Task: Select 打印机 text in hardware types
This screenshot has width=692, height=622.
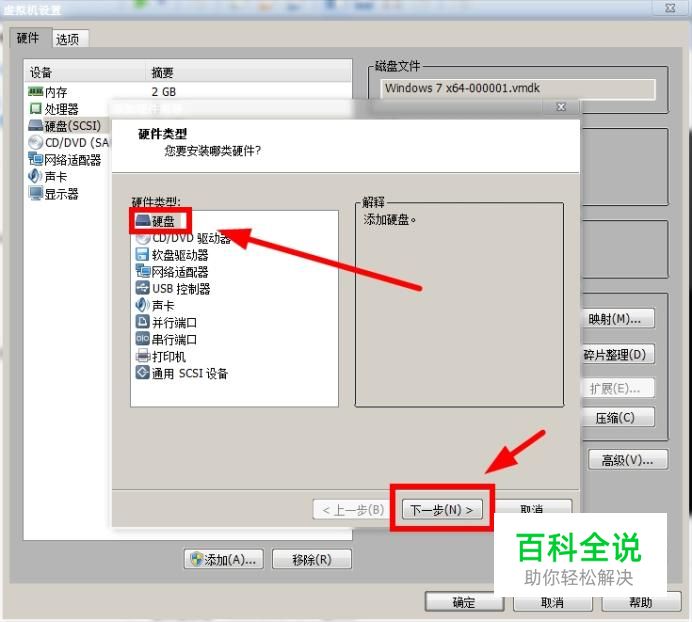Action: [169, 357]
